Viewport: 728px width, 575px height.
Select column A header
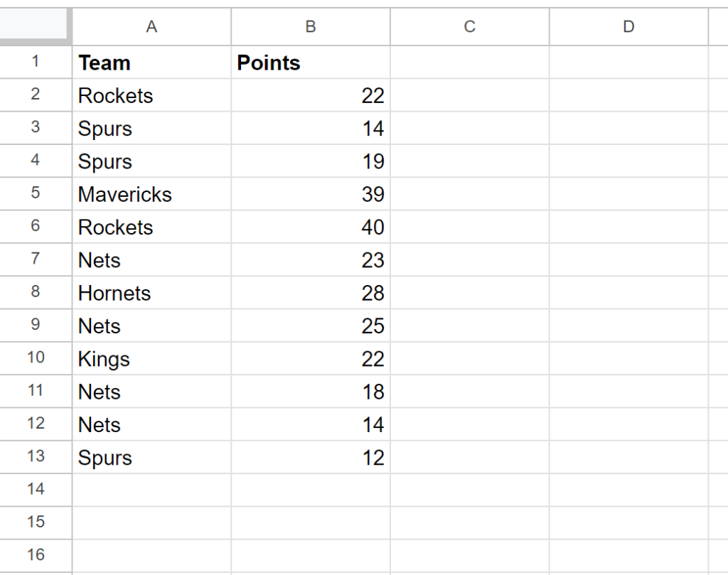click(151, 27)
